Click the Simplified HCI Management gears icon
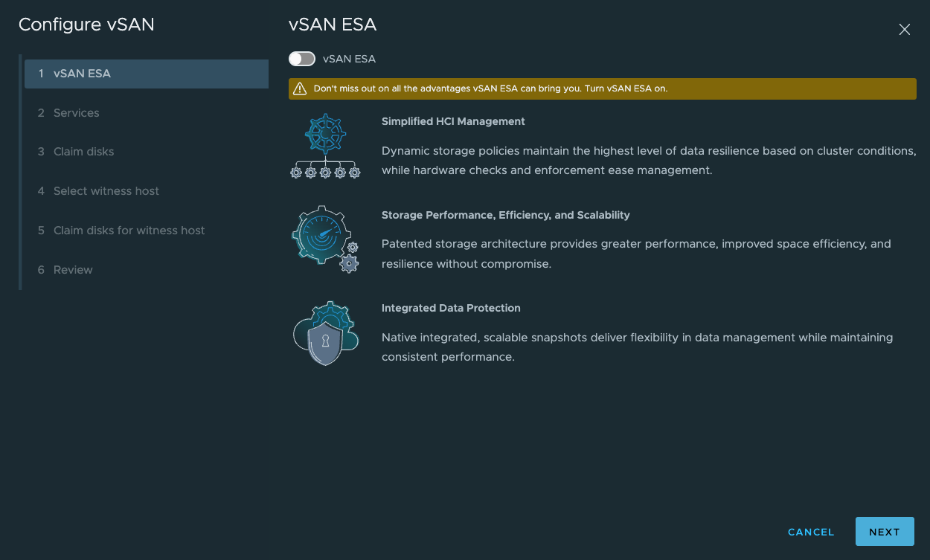Image resolution: width=930 pixels, height=560 pixels. point(324,145)
